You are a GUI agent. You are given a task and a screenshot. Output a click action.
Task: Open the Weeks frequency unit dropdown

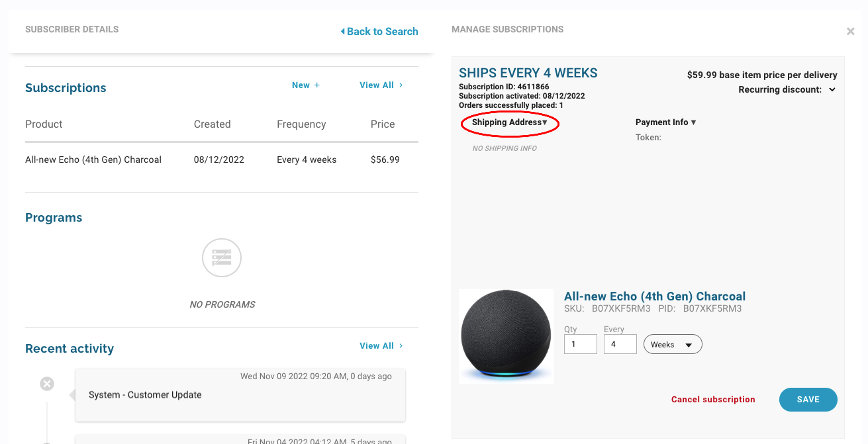tap(672, 345)
